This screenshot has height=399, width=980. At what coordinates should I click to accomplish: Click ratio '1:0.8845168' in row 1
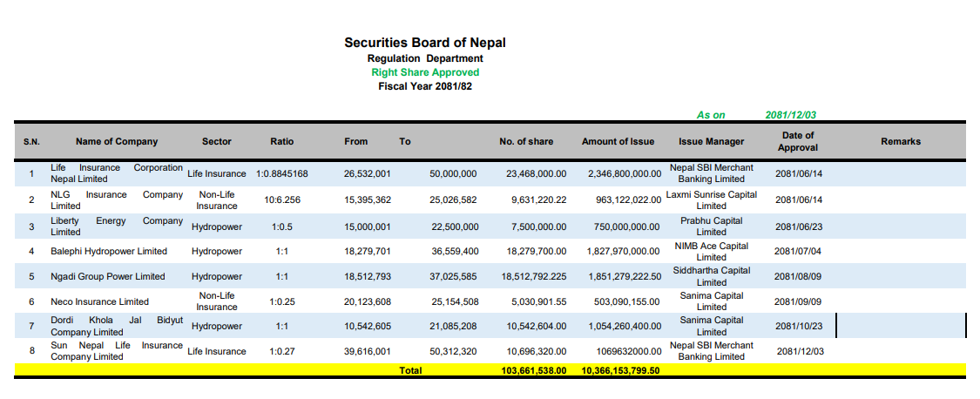coord(282,173)
